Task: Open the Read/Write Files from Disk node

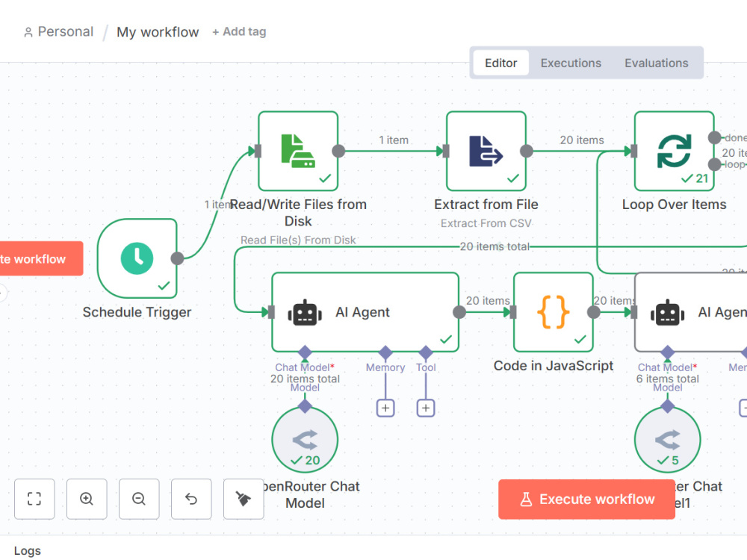Action: (298, 151)
